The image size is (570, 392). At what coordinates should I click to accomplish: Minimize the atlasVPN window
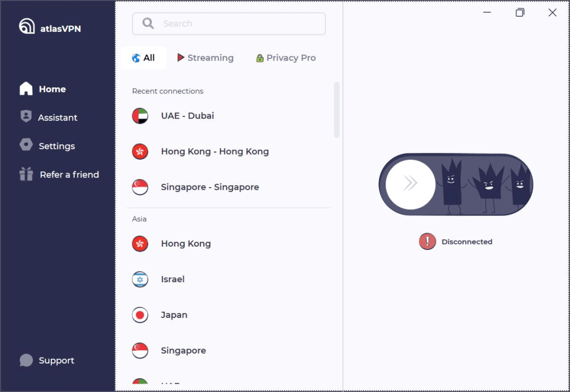487,12
